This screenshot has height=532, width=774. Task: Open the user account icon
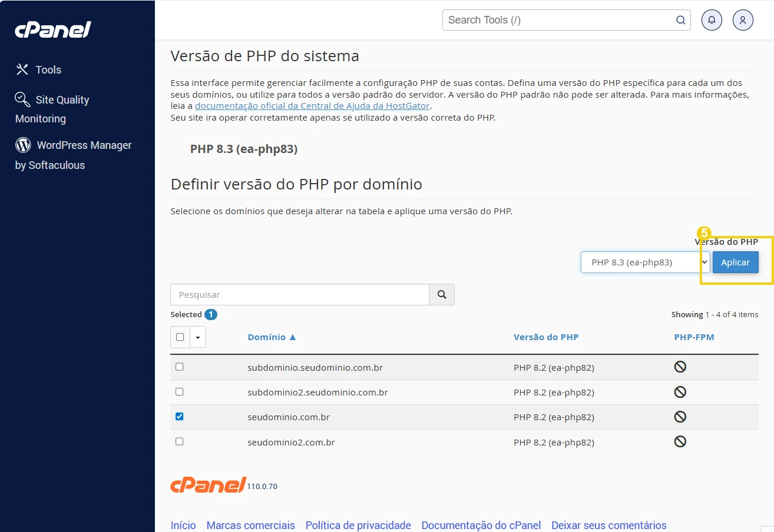pyautogui.click(x=743, y=19)
